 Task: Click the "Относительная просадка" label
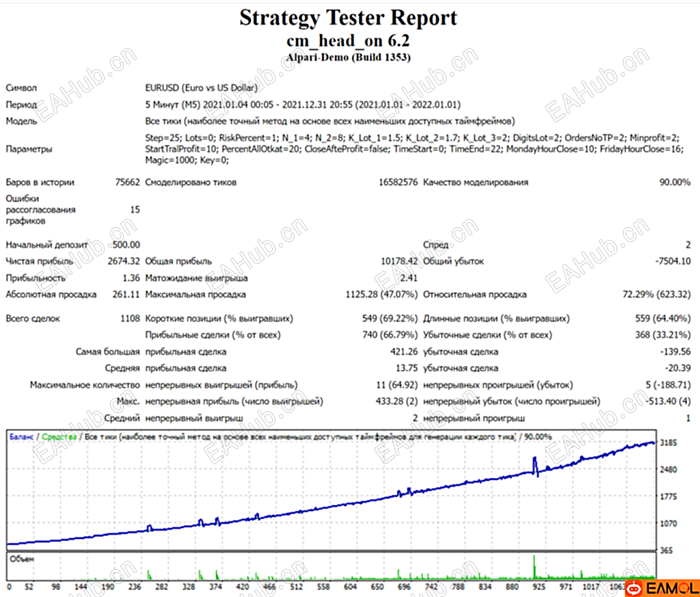click(x=475, y=294)
